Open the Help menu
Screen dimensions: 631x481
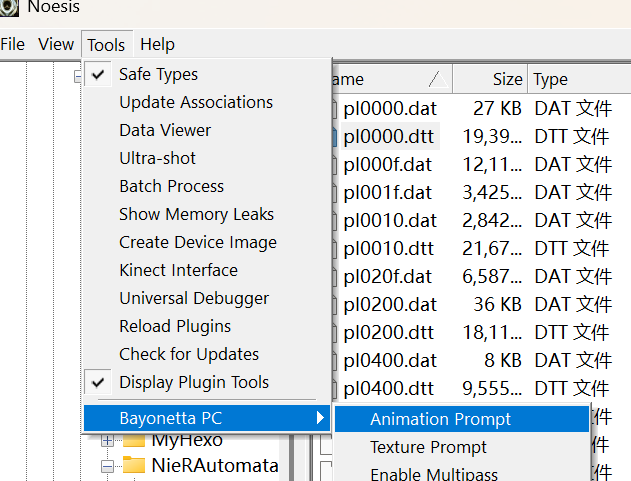click(157, 44)
